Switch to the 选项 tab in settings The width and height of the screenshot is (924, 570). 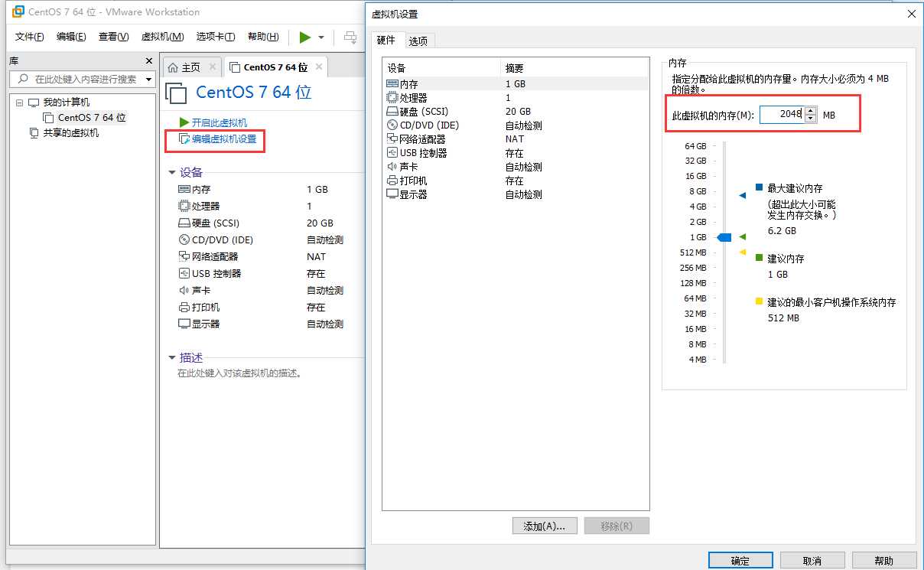tap(418, 41)
